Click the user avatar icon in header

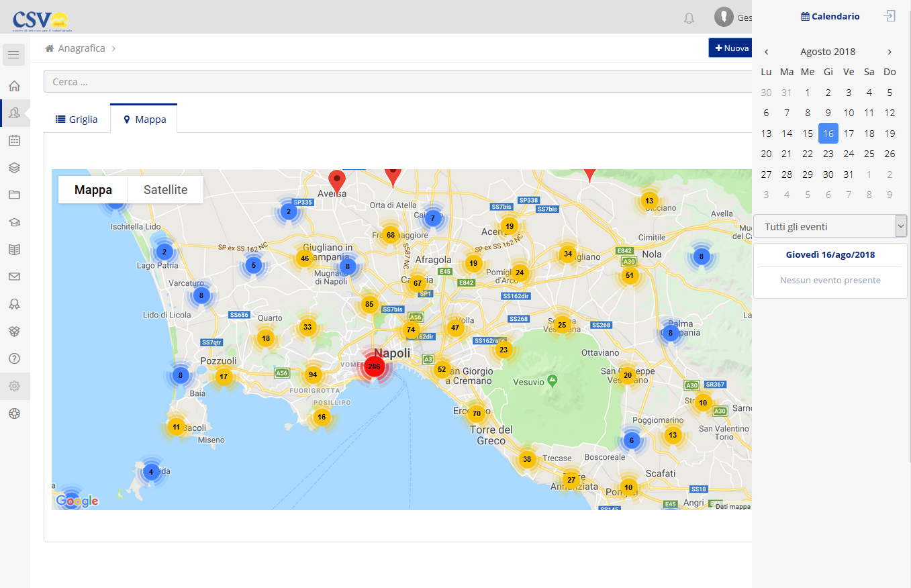[724, 17]
